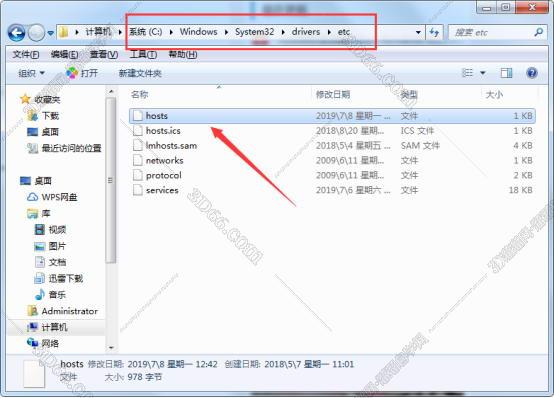Click the navigation pane scroll up arrow
The image size is (554, 398).
click(111, 92)
